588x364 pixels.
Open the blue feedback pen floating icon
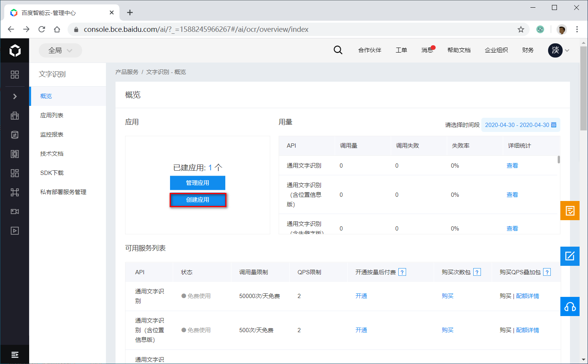[570, 256]
